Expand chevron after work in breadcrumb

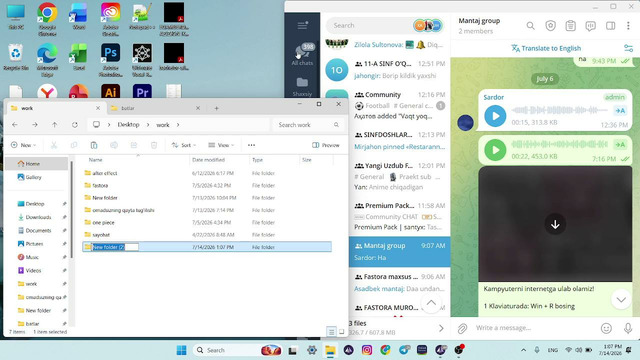click(178, 125)
